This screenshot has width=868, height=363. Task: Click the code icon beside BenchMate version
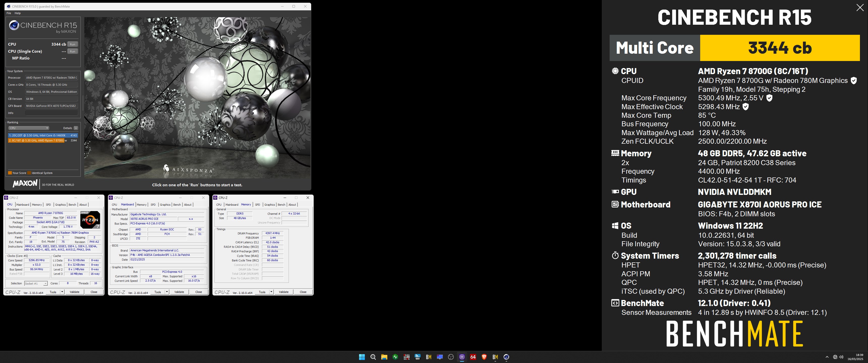(615, 303)
